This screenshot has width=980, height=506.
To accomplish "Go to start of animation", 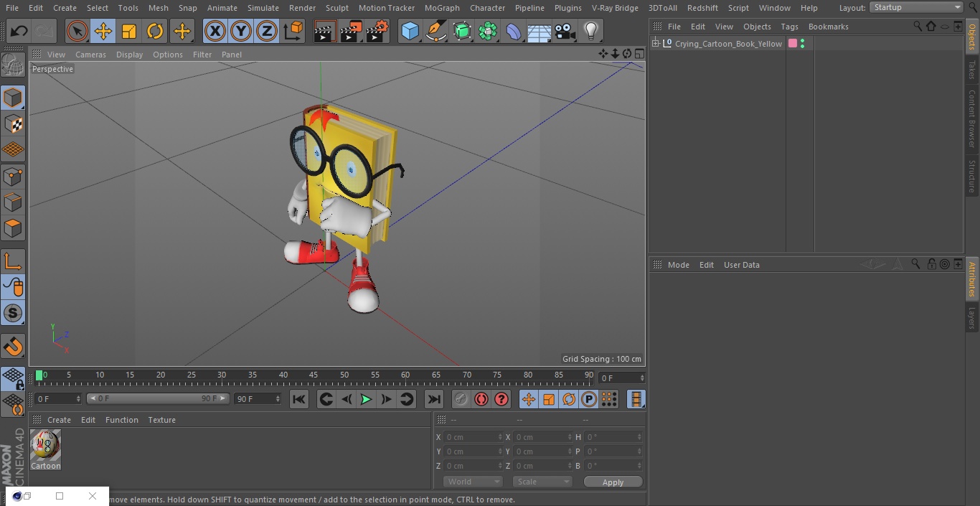I will (299, 399).
